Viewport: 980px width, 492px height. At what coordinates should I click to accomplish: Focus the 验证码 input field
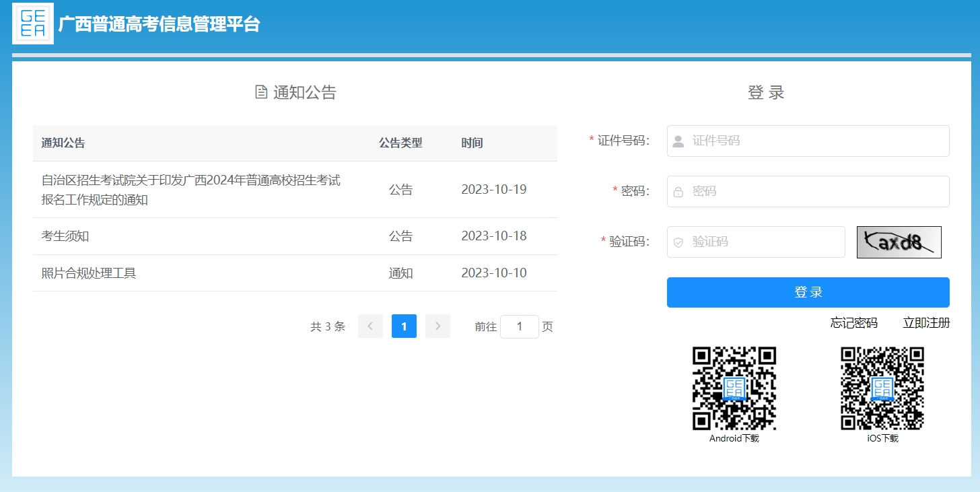(756, 242)
